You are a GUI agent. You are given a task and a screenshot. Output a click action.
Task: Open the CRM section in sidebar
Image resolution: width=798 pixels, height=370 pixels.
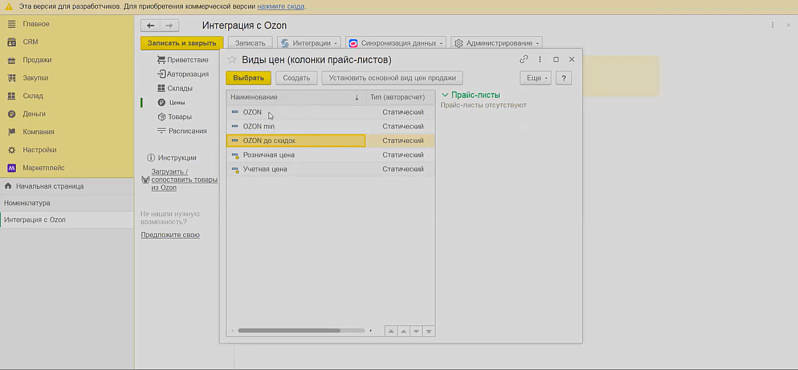coord(30,42)
